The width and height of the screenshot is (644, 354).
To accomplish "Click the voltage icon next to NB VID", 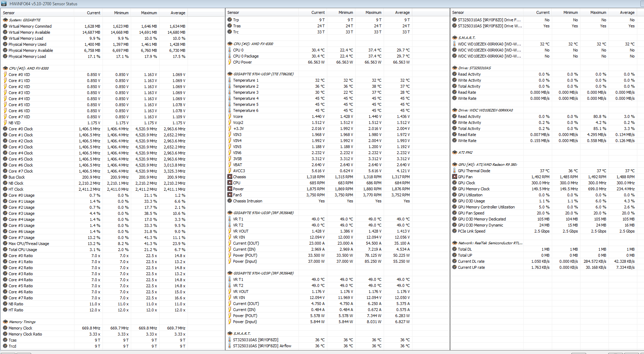I will point(5,123).
